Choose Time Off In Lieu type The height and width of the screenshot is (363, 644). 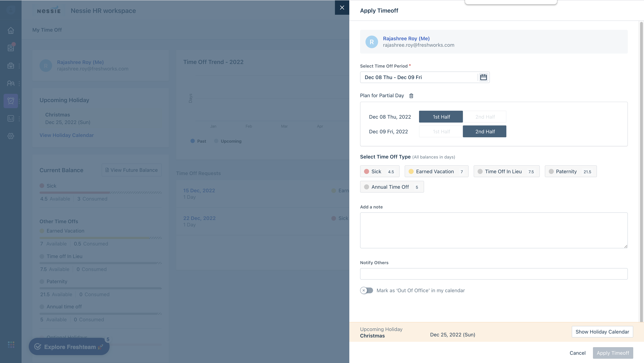click(507, 171)
